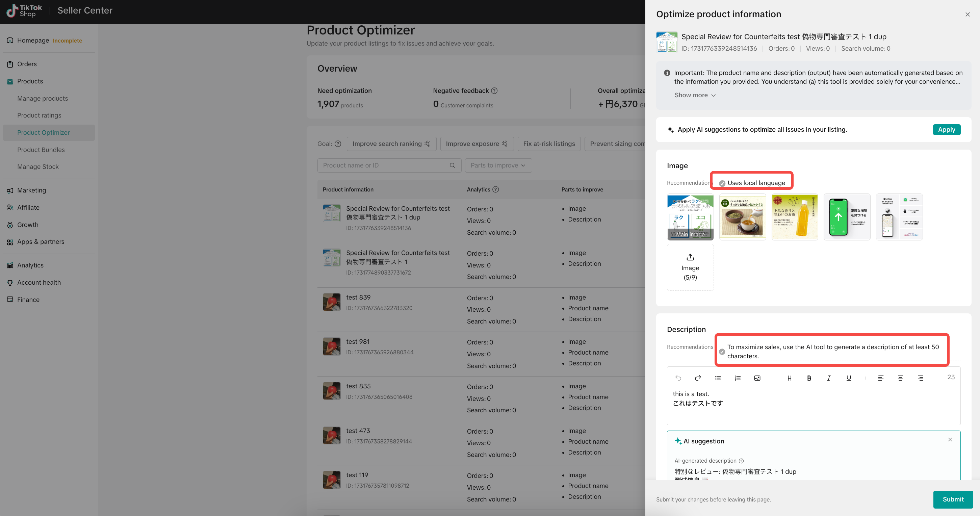Select the green phone screen product image
This screenshot has height=516, width=980.
tap(847, 217)
